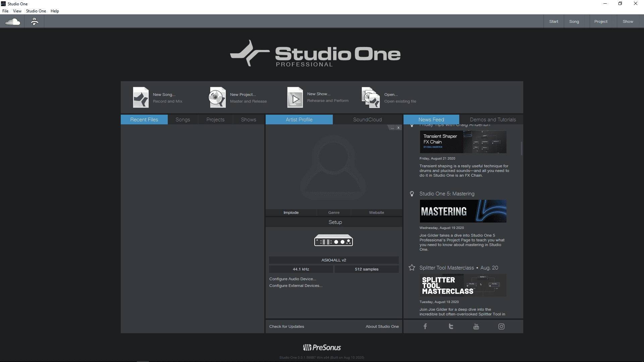The width and height of the screenshot is (644, 362).
Task: Click About Studio One
Action: click(x=382, y=326)
